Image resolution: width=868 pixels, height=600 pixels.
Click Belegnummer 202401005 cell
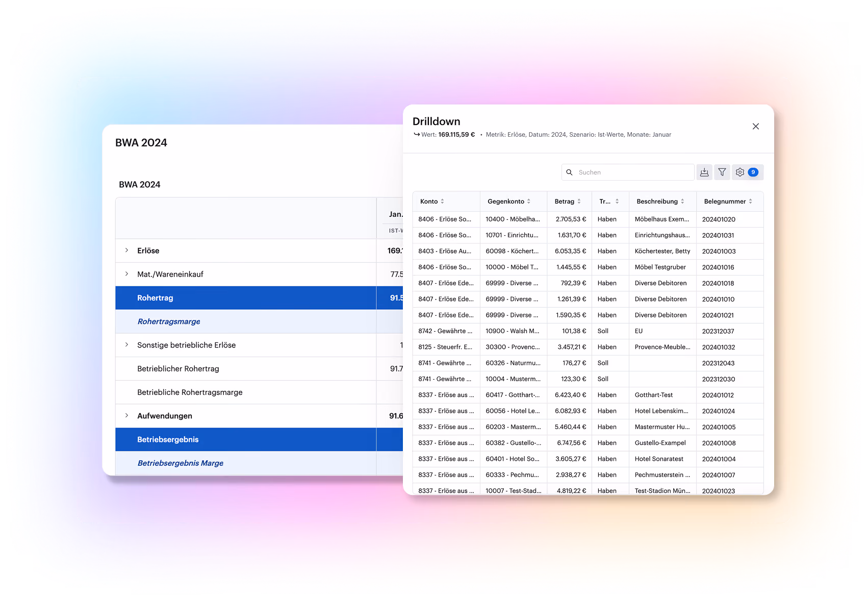[730, 427]
